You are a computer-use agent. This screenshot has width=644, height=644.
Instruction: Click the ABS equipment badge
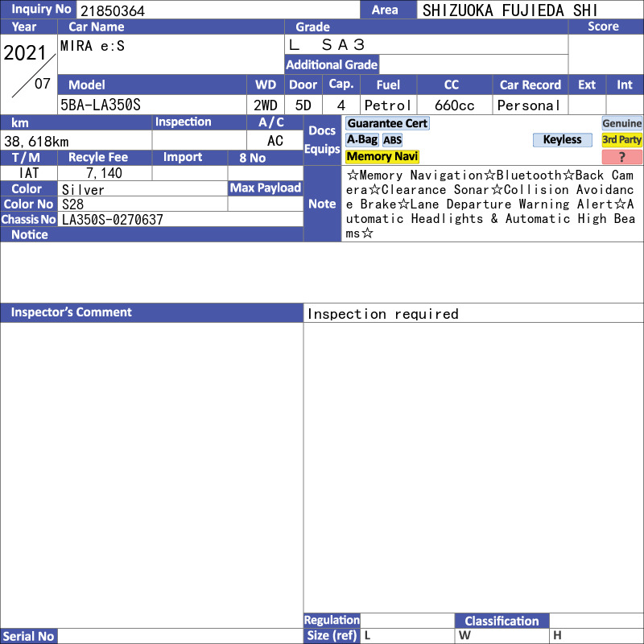[x=392, y=140]
